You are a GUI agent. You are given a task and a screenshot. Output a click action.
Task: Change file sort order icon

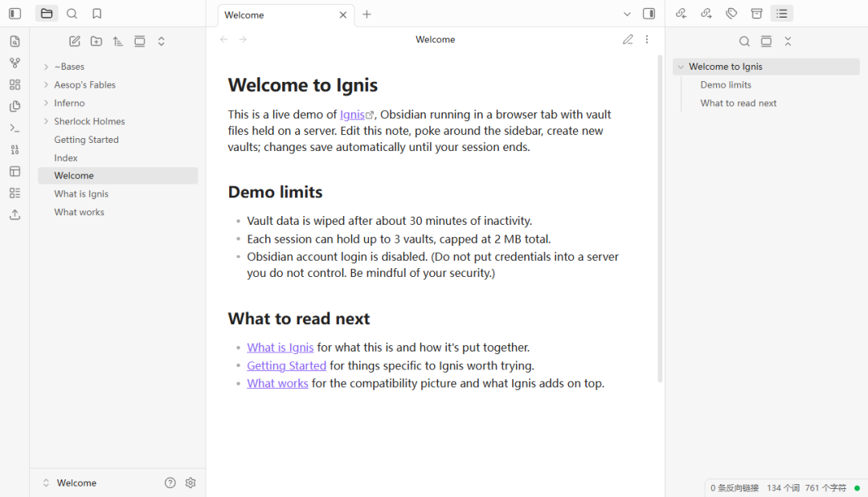tap(118, 42)
